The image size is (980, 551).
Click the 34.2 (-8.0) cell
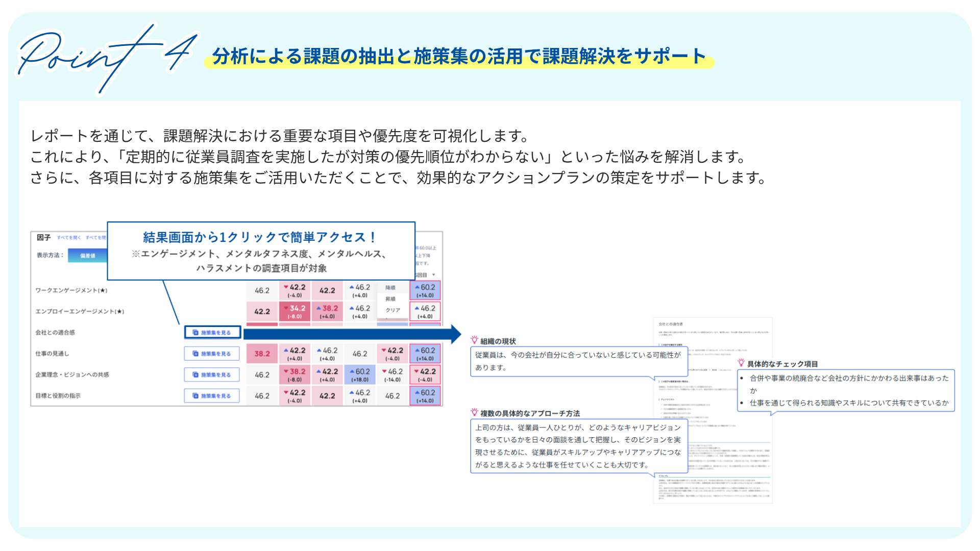(x=295, y=311)
